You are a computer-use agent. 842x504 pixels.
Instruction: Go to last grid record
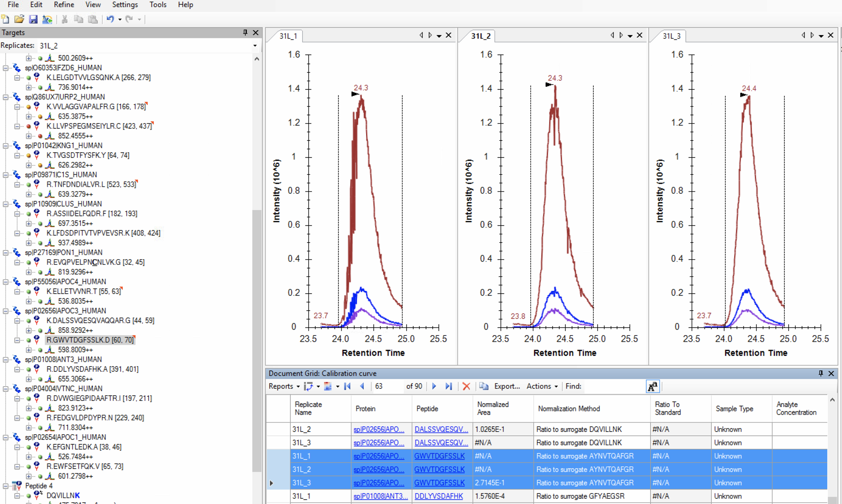449,386
